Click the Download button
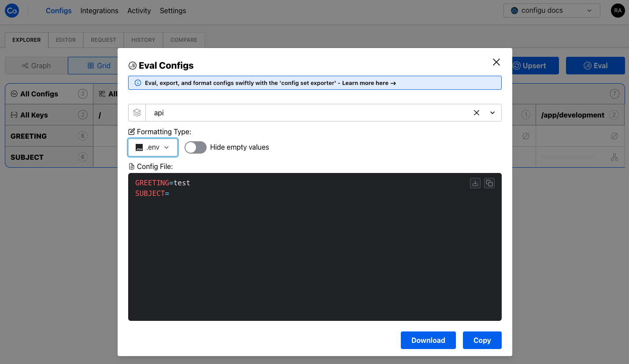 click(428, 340)
